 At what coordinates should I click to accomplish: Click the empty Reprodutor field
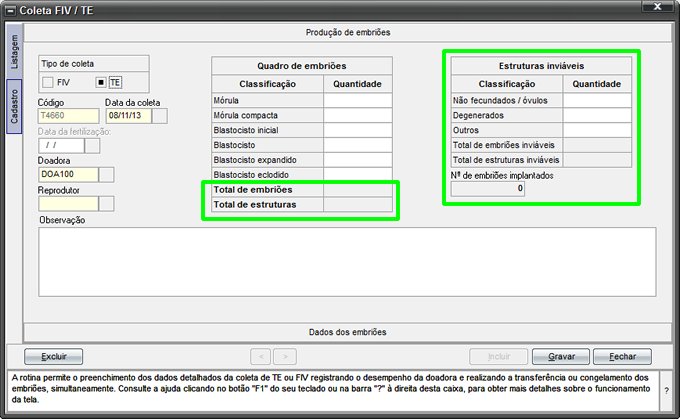coord(69,203)
